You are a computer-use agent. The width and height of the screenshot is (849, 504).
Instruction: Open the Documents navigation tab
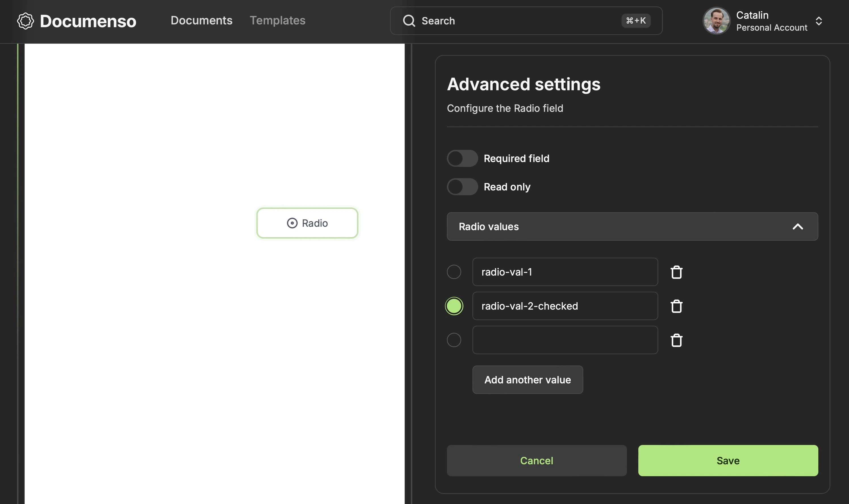pyautogui.click(x=201, y=20)
